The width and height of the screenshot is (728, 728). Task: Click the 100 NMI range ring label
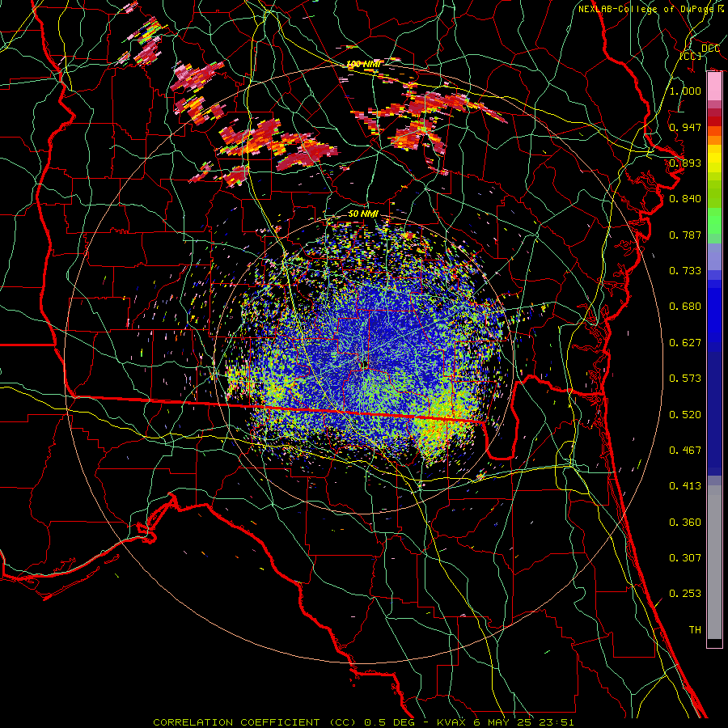363,64
